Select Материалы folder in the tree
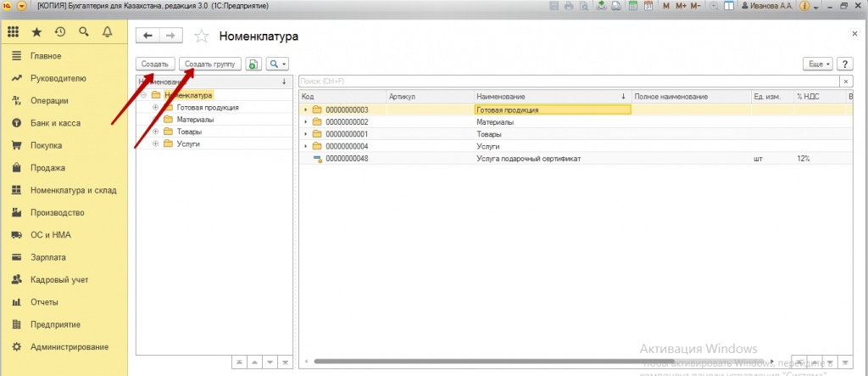Screen dimensions: 868x376 click(196, 120)
